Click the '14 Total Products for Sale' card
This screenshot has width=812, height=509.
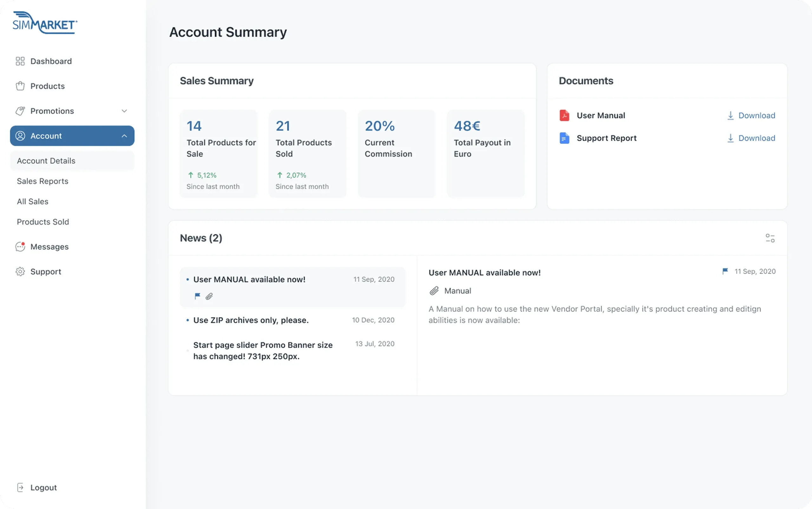point(219,153)
